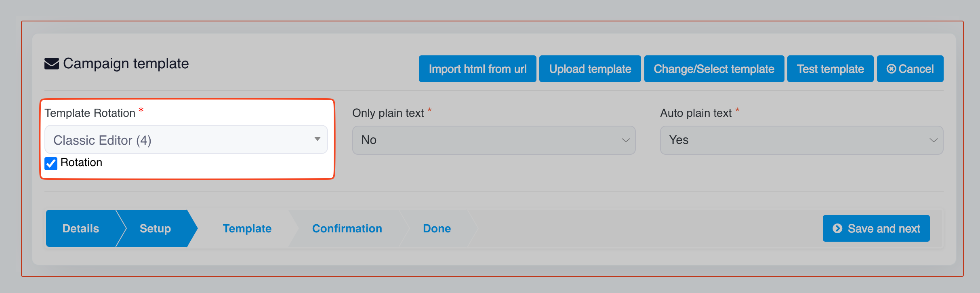Run Test template
This screenshot has width=980, height=293.
(x=830, y=69)
